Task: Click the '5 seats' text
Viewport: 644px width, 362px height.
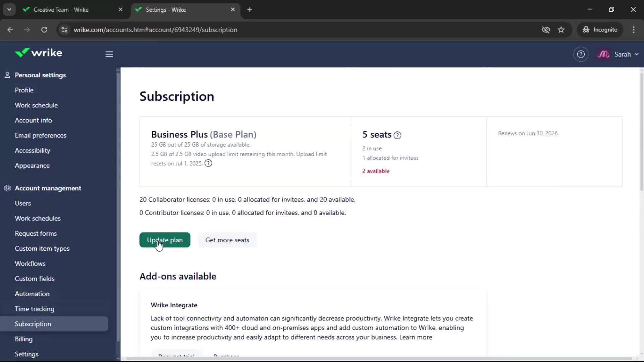Action: tap(377, 135)
